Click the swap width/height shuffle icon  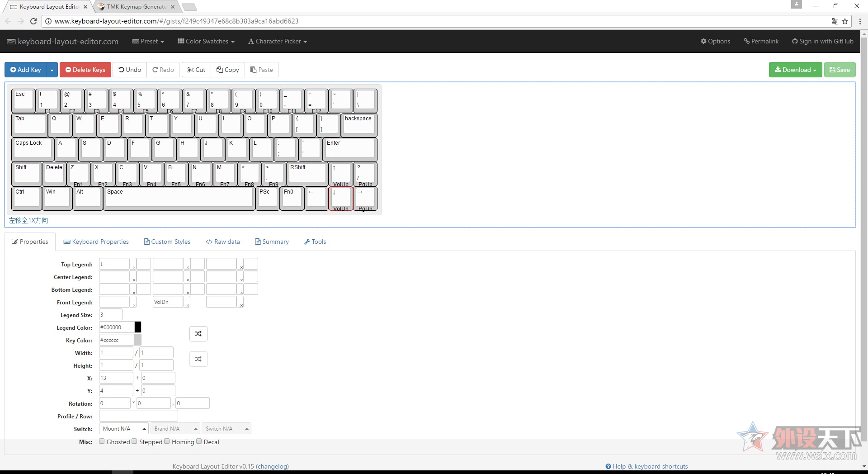198,359
